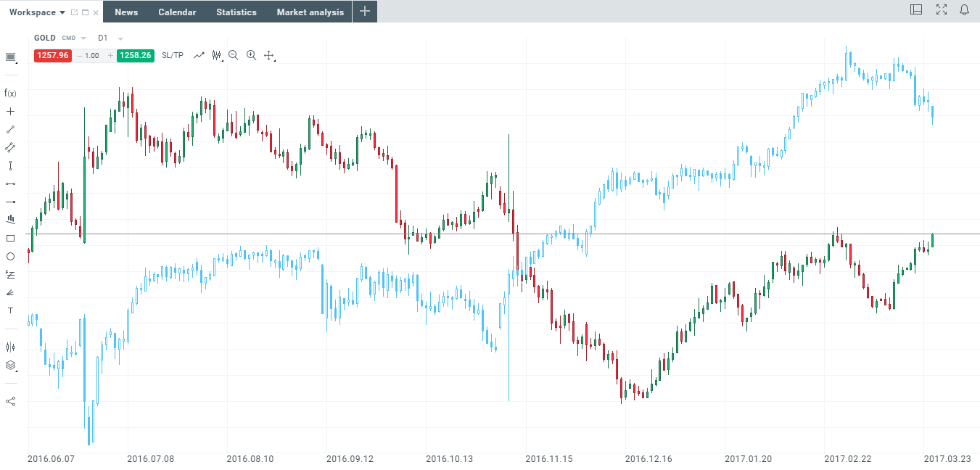Image resolution: width=980 pixels, height=470 pixels.
Task: Zoom out the chart with magnifier
Action: [233, 55]
